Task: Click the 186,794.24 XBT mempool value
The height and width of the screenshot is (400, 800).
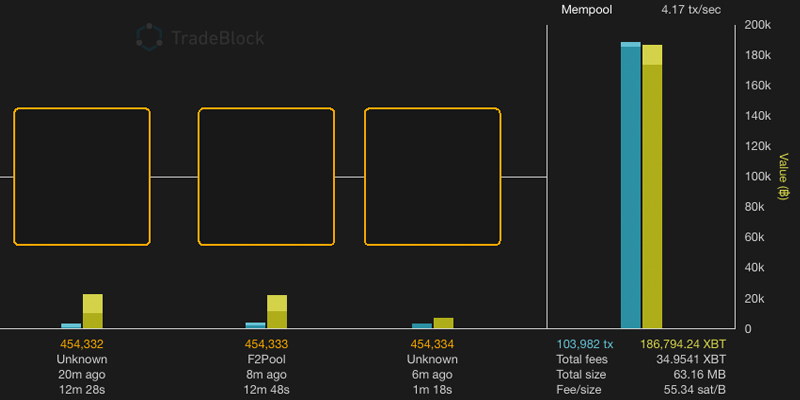Action: pos(683,344)
